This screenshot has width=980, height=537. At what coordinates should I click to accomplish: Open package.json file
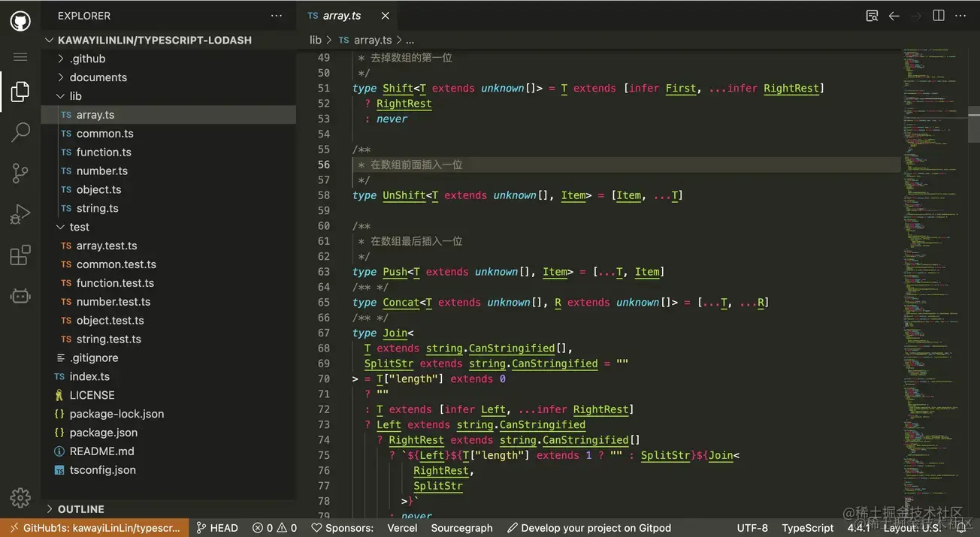(x=168, y=433)
